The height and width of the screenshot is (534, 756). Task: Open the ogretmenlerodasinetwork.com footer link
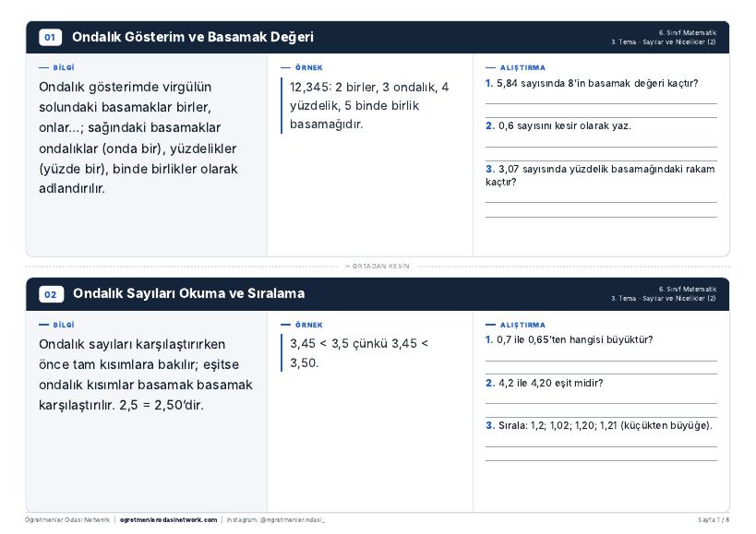point(168,520)
